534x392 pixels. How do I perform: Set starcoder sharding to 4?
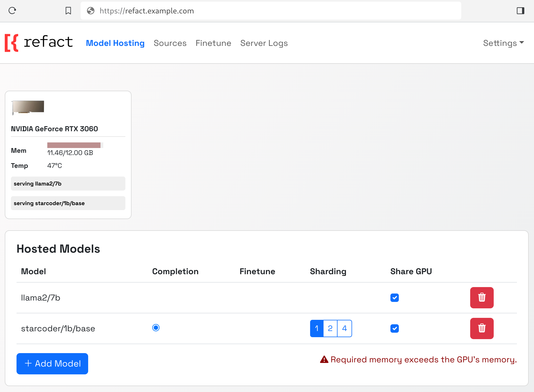pos(345,328)
